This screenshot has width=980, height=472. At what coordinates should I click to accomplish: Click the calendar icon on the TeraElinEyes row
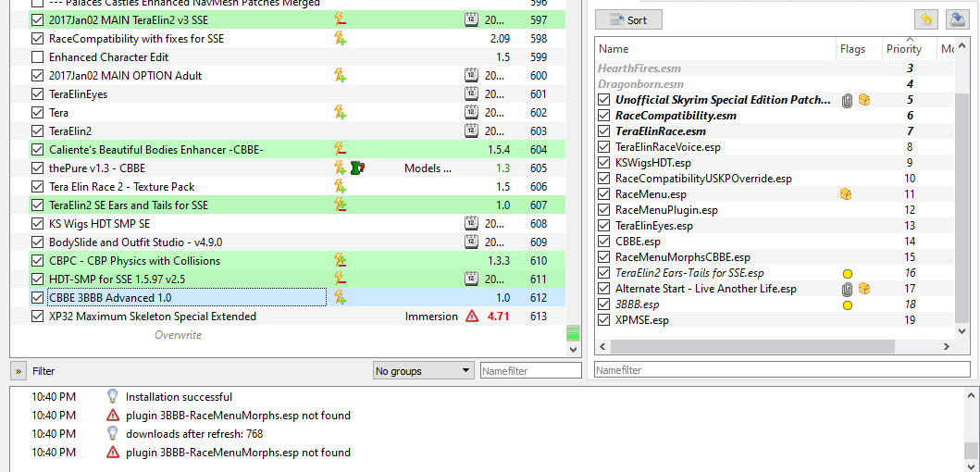click(x=471, y=94)
